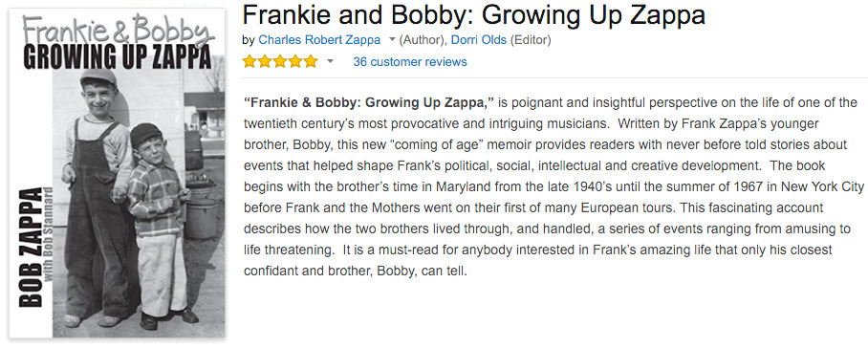Click the fifth gold rating star
The width and height of the screenshot is (868, 348).
pyautogui.click(x=311, y=61)
